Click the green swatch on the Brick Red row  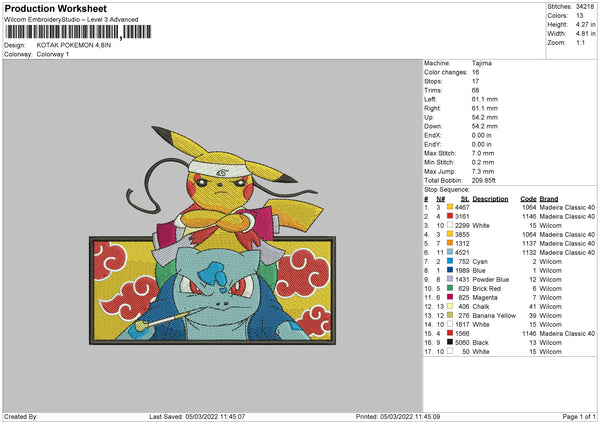pyautogui.click(x=450, y=288)
